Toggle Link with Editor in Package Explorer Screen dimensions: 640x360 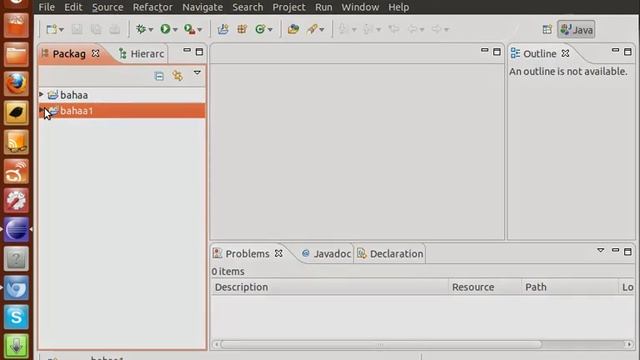178,76
